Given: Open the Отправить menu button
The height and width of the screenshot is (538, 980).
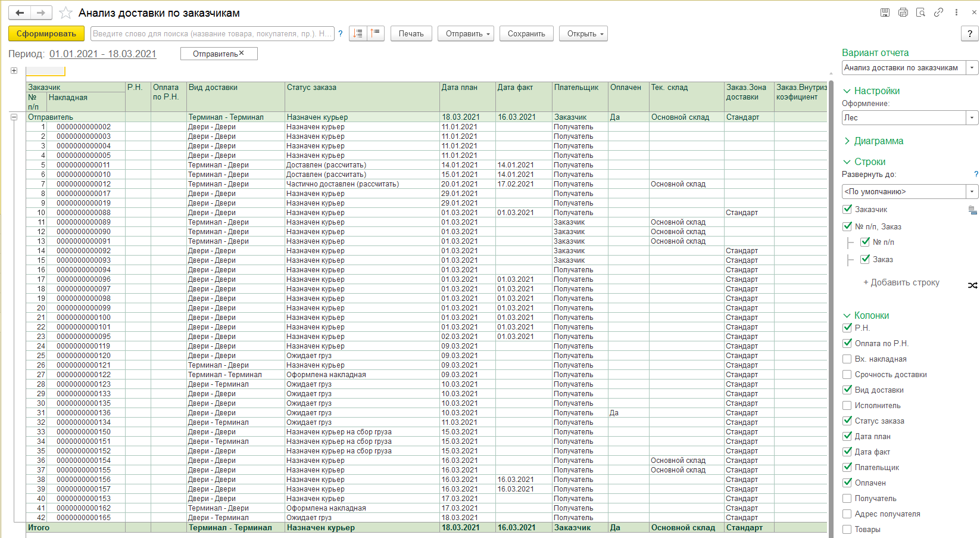Looking at the screenshot, I should [x=467, y=34].
